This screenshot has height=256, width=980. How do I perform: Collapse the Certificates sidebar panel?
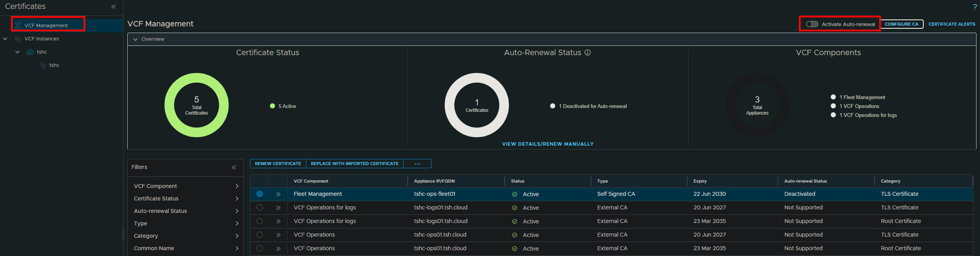click(113, 7)
